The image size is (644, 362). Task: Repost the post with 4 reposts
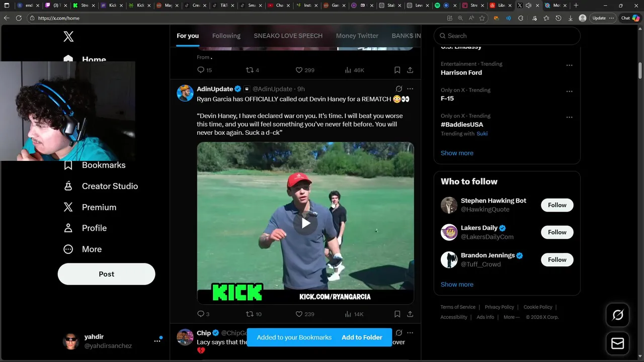252,70
